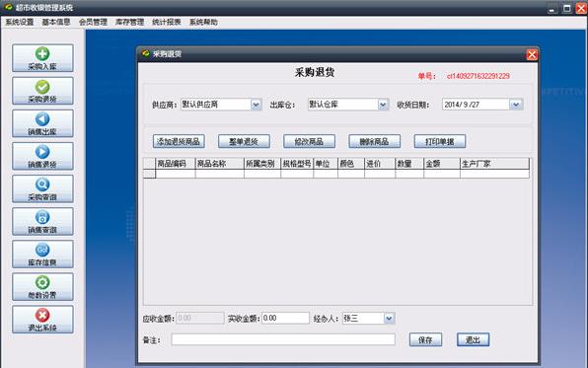588x368 pixels.
Task: Open 销售出库 sidebar button
Action: [x=42, y=123]
